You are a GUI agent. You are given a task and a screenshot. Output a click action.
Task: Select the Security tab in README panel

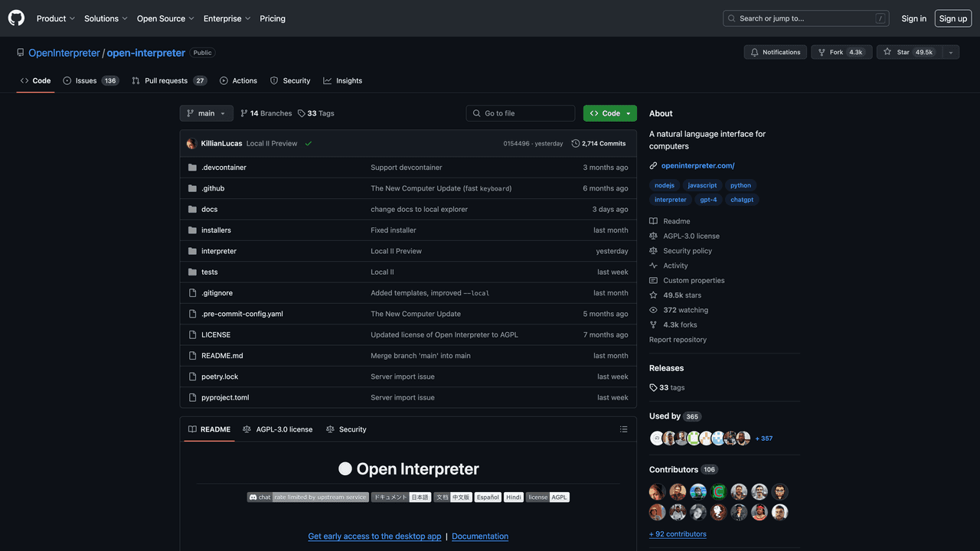coord(346,429)
